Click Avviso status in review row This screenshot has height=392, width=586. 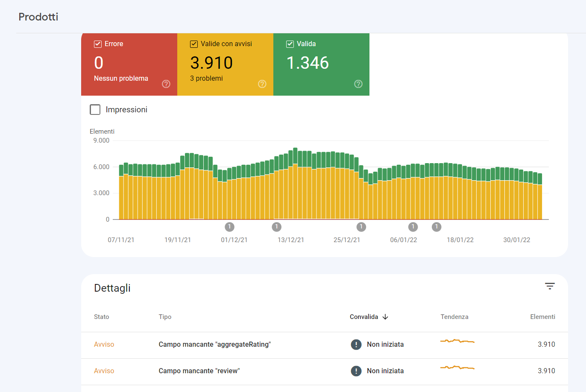point(104,371)
